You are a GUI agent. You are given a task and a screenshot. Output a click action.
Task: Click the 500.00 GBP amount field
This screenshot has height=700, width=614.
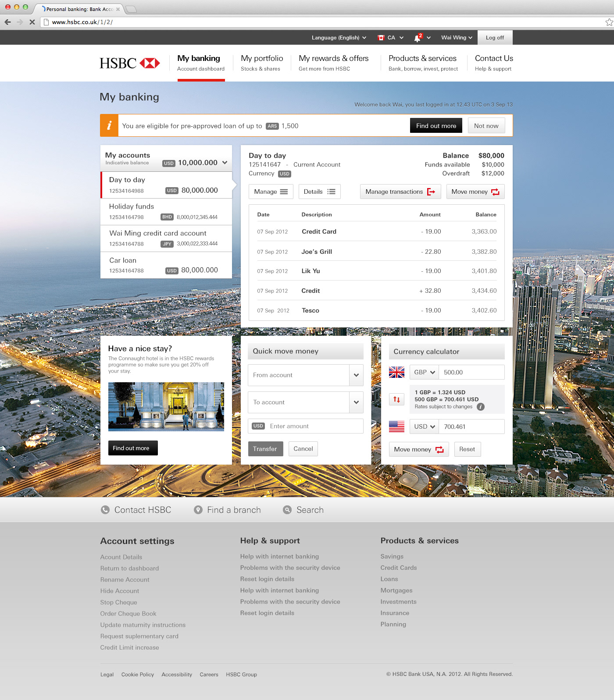click(x=471, y=372)
